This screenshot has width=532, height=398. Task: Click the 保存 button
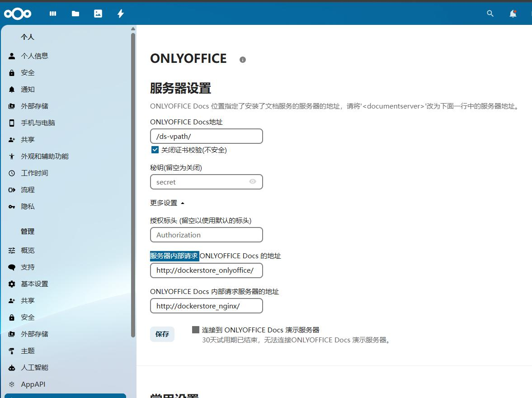click(x=162, y=334)
